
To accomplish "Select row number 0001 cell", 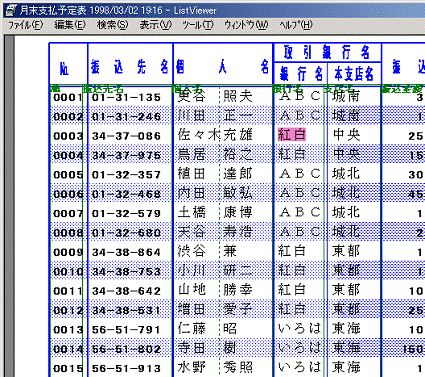I will tap(68, 97).
